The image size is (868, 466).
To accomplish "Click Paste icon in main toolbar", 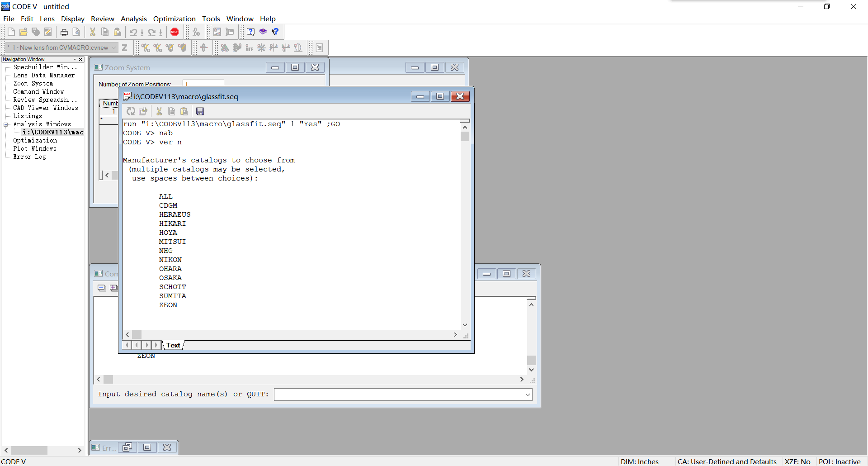I will [x=118, y=32].
